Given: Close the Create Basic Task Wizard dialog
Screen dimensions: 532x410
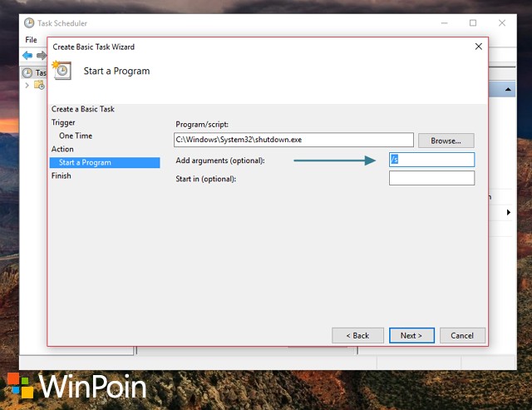Looking at the screenshot, I should (479, 47).
